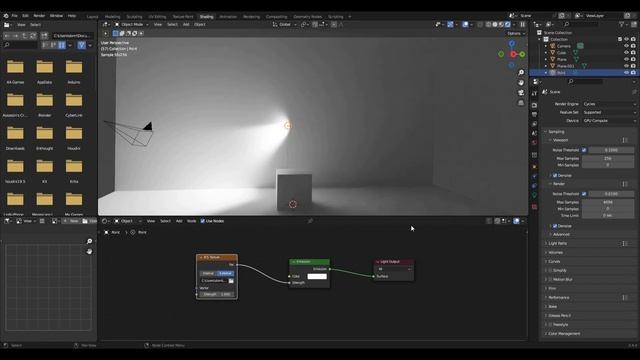The height and width of the screenshot is (360, 640).
Task: Click the Blender logo icon in menu bar
Action: [6, 16]
